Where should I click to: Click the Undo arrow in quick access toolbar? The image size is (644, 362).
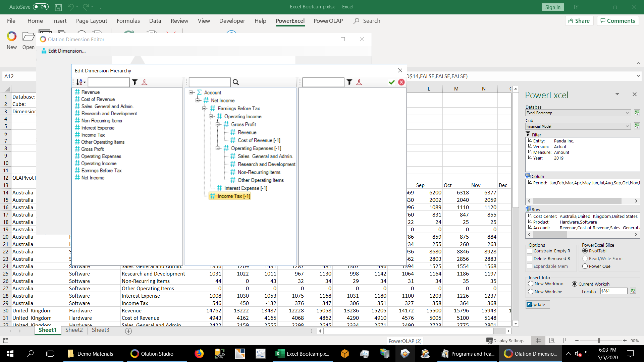[70, 7]
